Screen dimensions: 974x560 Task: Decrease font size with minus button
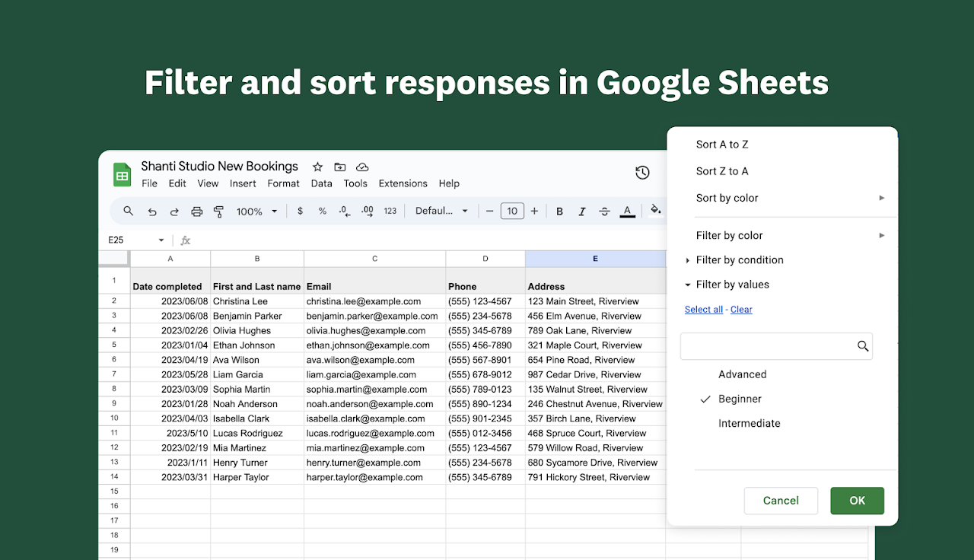(x=489, y=211)
